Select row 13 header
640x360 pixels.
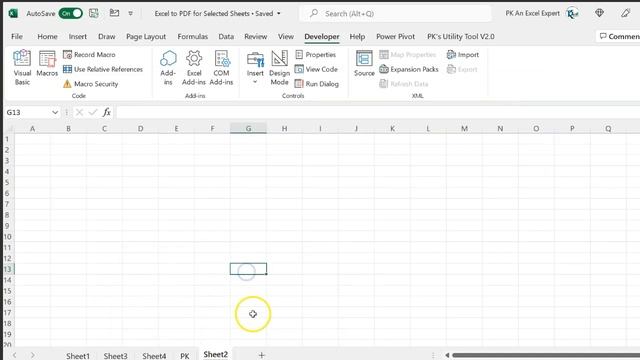pyautogui.click(x=7, y=269)
